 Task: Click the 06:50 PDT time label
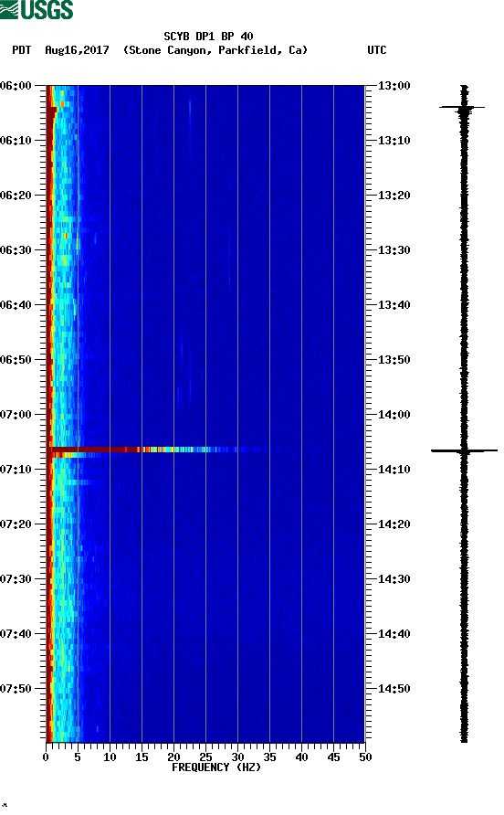click(x=16, y=360)
